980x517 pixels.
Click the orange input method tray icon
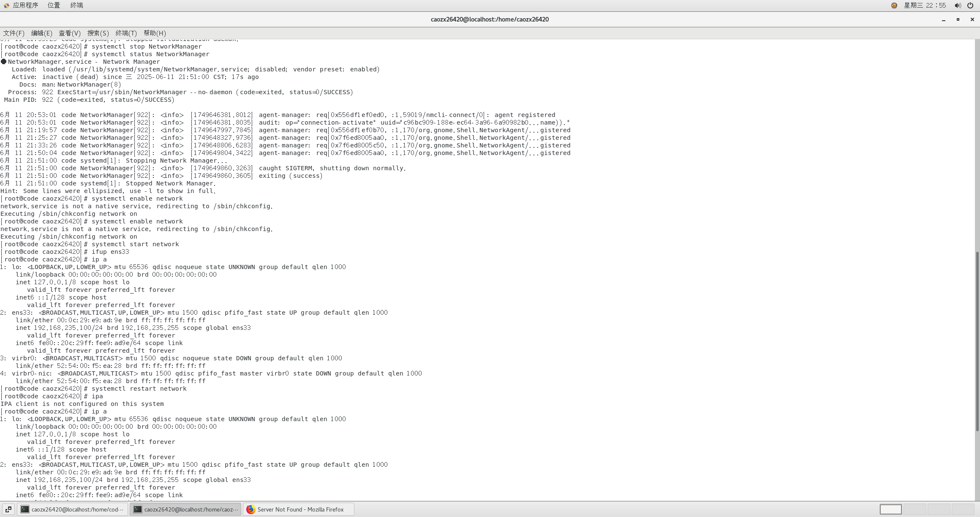coord(894,5)
